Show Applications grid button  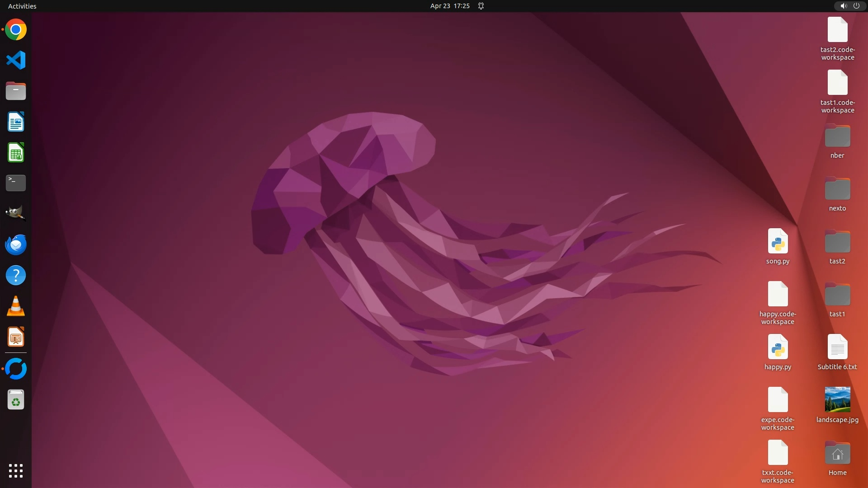pyautogui.click(x=16, y=470)
